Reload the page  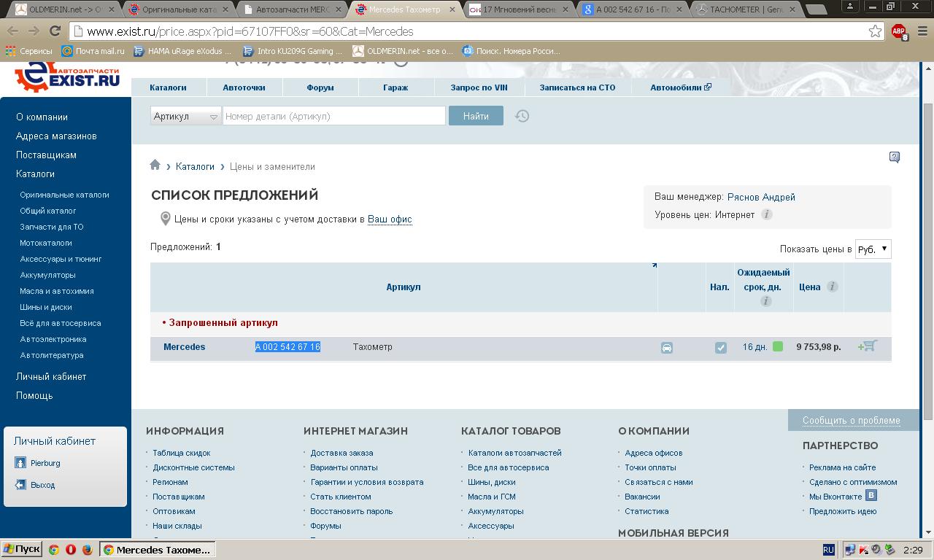54,31
